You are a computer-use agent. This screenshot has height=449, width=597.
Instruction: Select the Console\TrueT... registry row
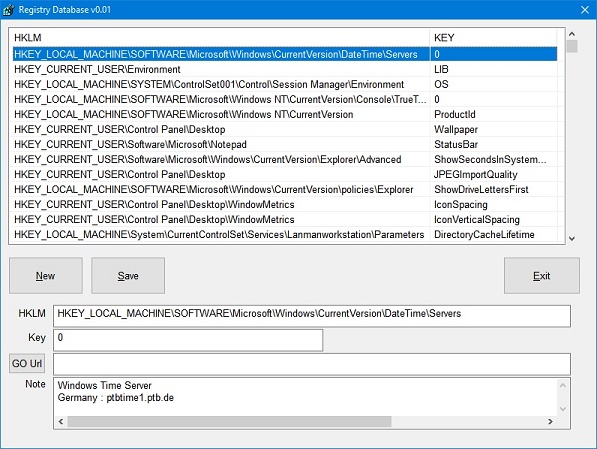[285, 99]
